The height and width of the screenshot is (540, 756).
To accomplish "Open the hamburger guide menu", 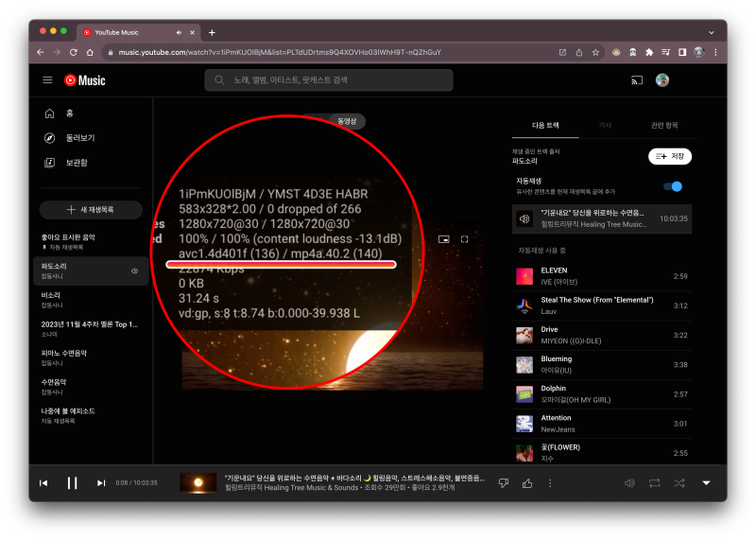I will 47,80.
